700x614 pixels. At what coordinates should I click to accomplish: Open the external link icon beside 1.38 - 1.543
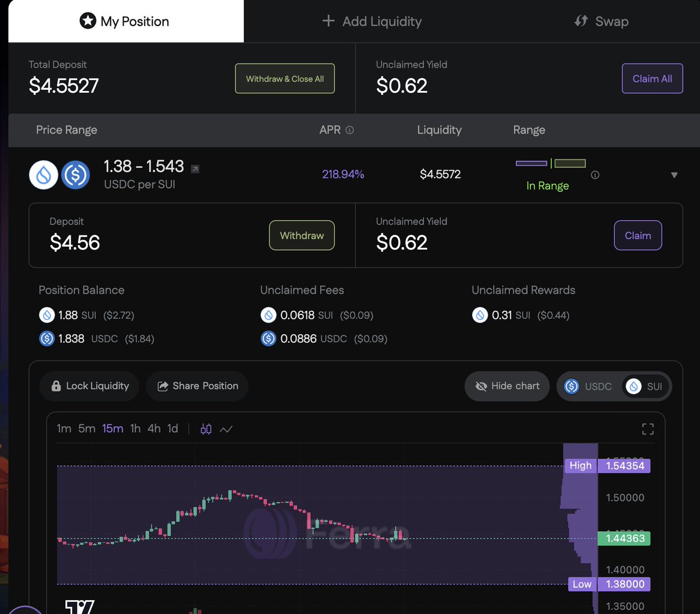pyautogui.click(x=195, y=169)
